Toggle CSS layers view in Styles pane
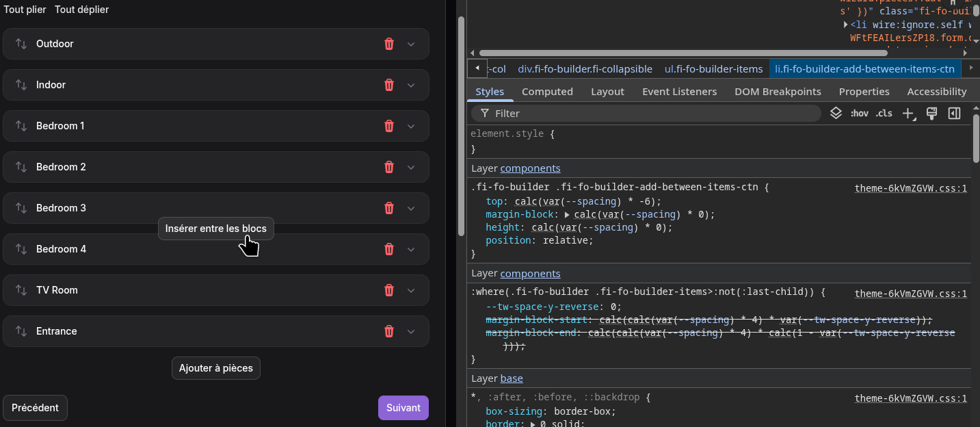 836,113
